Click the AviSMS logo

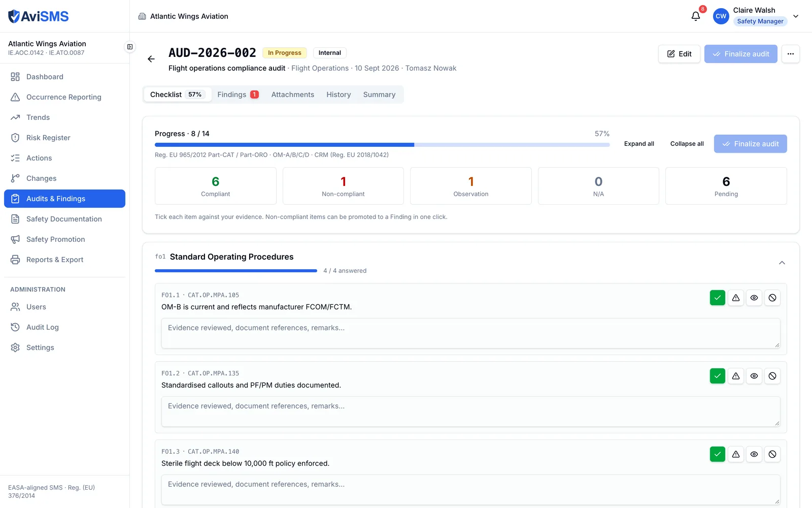tap(39, 16)
